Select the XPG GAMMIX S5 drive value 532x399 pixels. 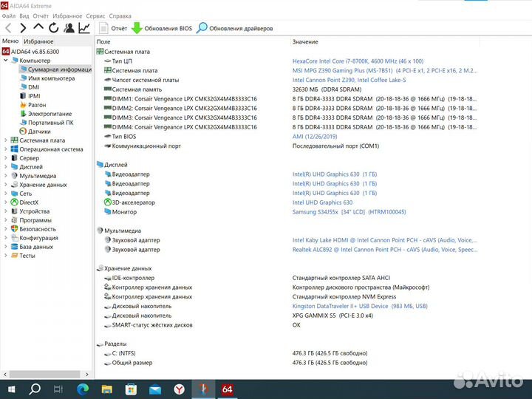(332, 316)
